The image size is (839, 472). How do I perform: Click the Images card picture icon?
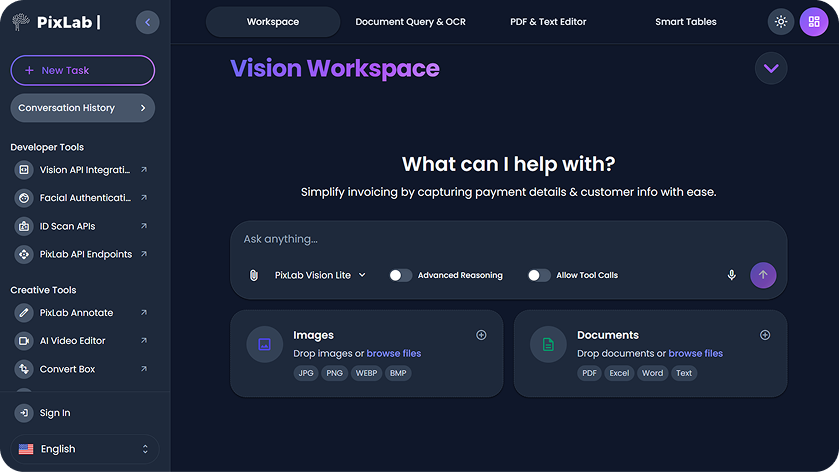coord(264,344)
